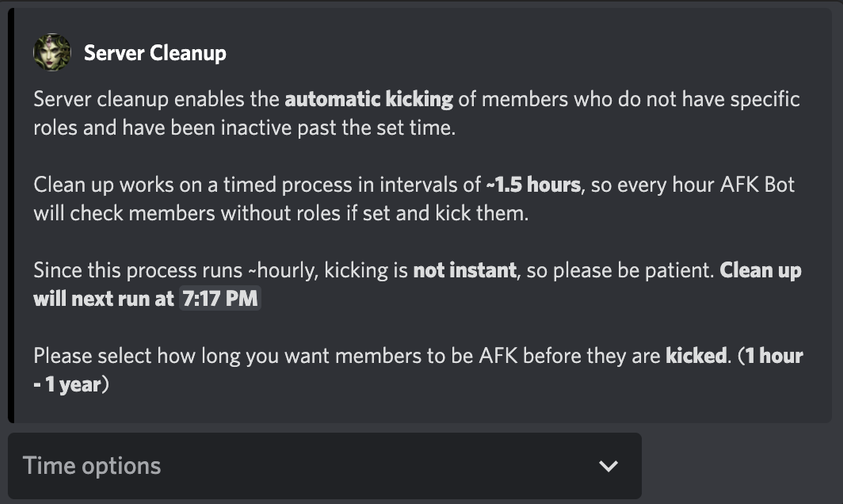Image resolution: width=843 pixels, height=504 pixels.
Task: Click the Since this process runs text
Action: (138, 270)
